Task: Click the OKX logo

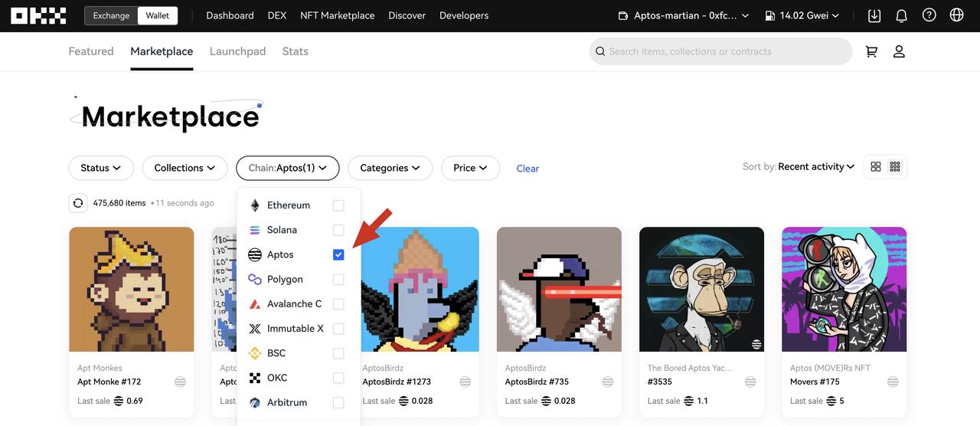Action: [x=38, y=15]
